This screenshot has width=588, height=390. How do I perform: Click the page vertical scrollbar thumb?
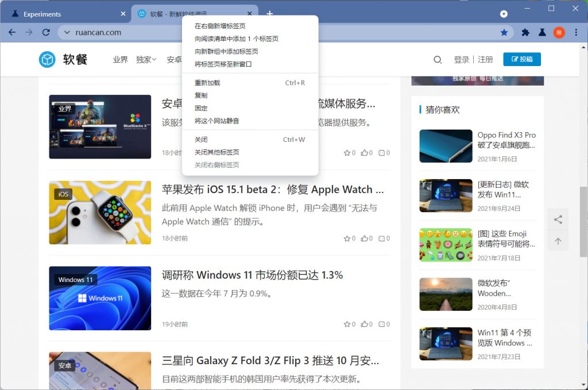[x=583, y=221]
